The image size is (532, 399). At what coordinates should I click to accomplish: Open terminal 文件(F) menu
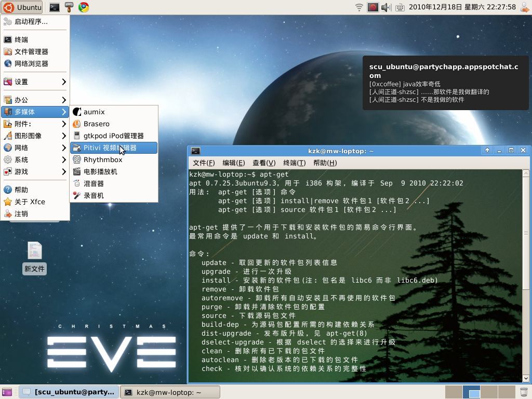[x=204, y=163]
